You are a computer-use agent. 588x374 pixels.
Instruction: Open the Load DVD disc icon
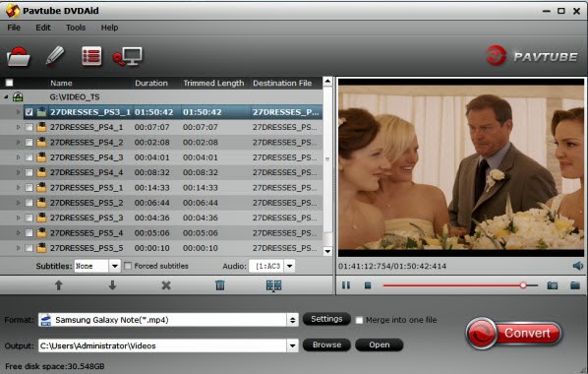pyautogui.click(x=18, y=57)
